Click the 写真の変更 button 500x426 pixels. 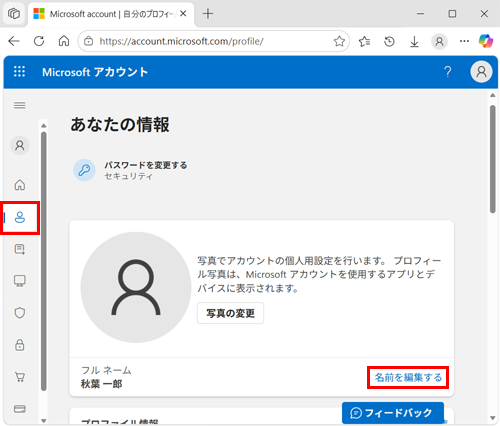pyautogui.click(x=230, y=313)
